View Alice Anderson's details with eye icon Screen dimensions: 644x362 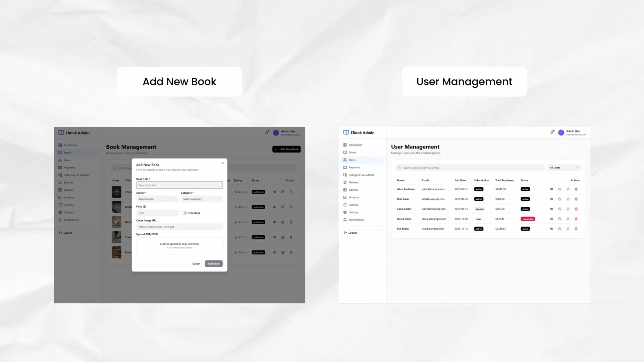[x=551, y=189]
